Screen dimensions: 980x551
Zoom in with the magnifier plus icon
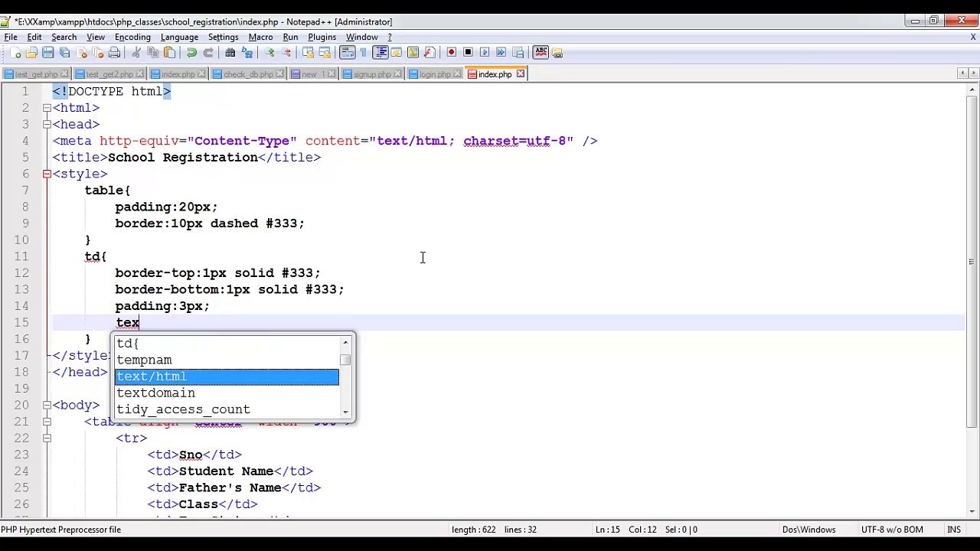[269, 53]
